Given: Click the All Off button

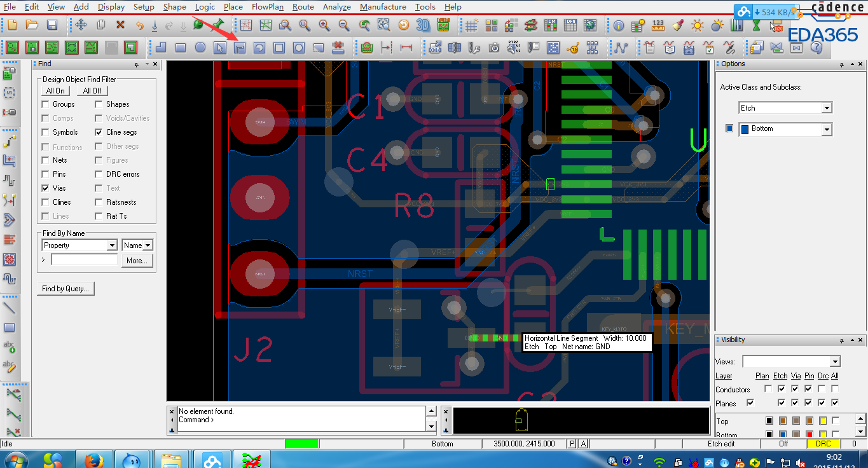Looking at the screenshot, I should (x=92, y=91).
